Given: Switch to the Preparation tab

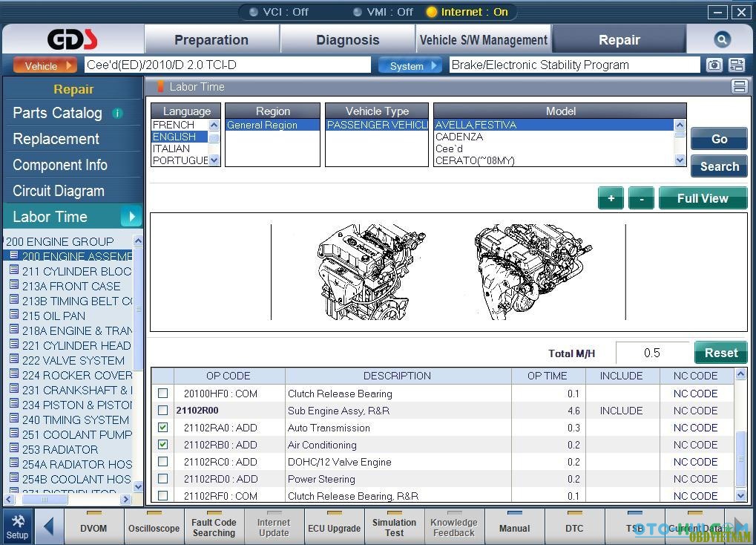Looking at the screenshot, I should coord(211,40).
